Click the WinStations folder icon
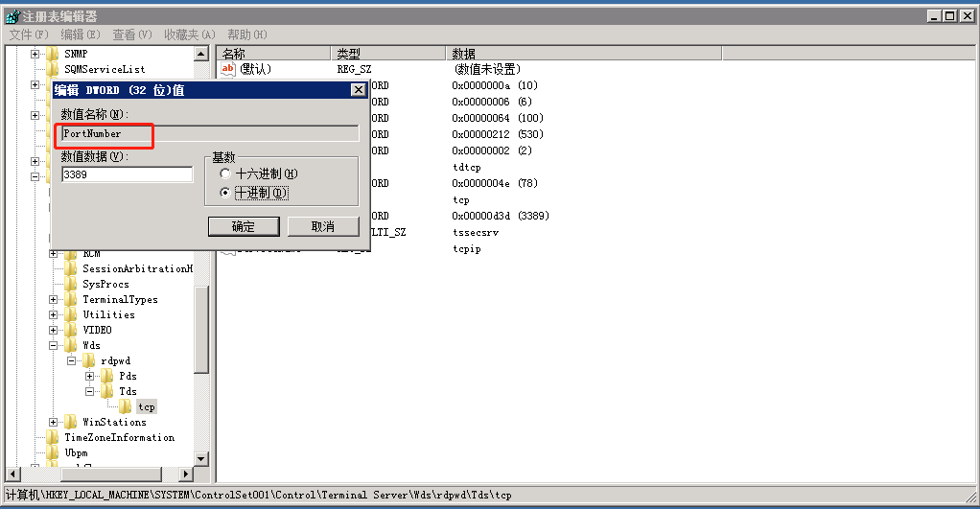Image resolution: width=980 pixels, height=509 pixels. click(x=71, y=422)
